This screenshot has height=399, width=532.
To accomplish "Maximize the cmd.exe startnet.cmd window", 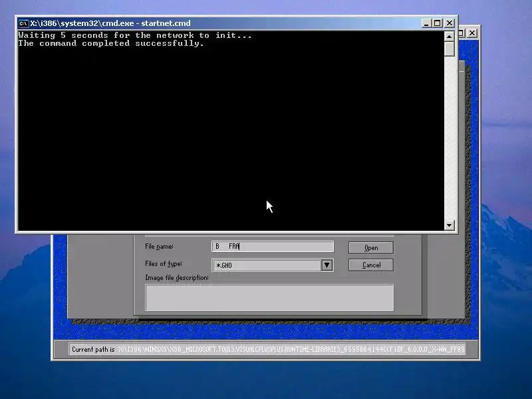I will [x=438, y=23].
